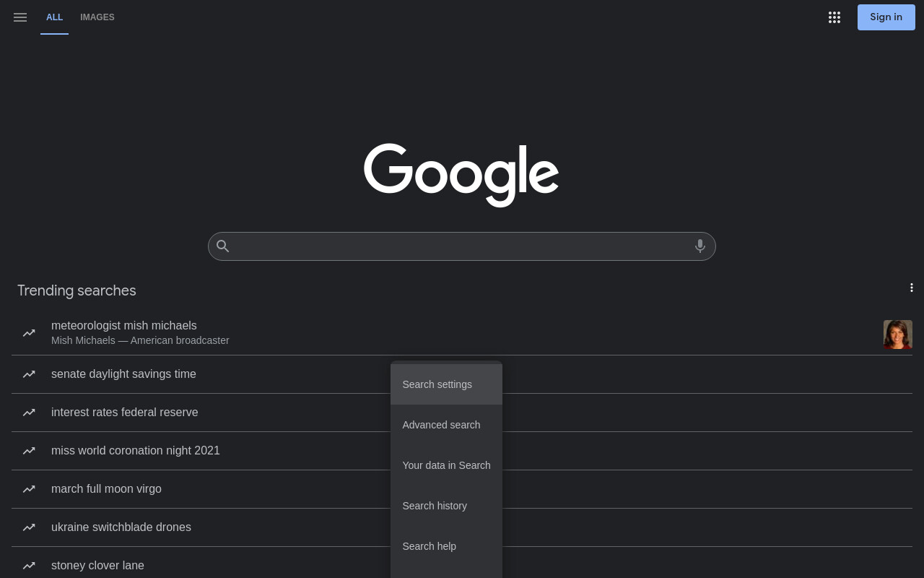Click trending arrow beside senate daylight savings time
Image resolution: width=924 pixels, height=578 pixels.
tap(29, 374)
